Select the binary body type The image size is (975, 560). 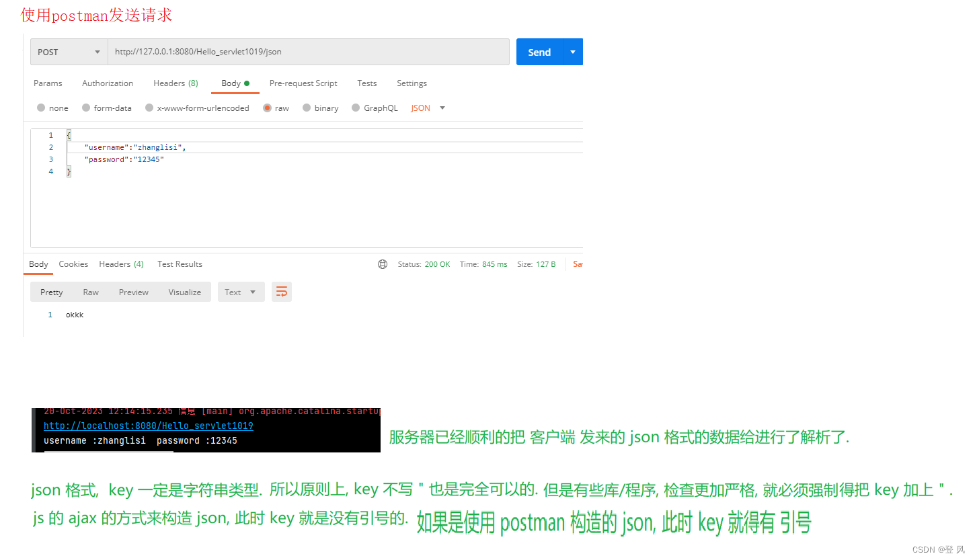pos(321,108)
